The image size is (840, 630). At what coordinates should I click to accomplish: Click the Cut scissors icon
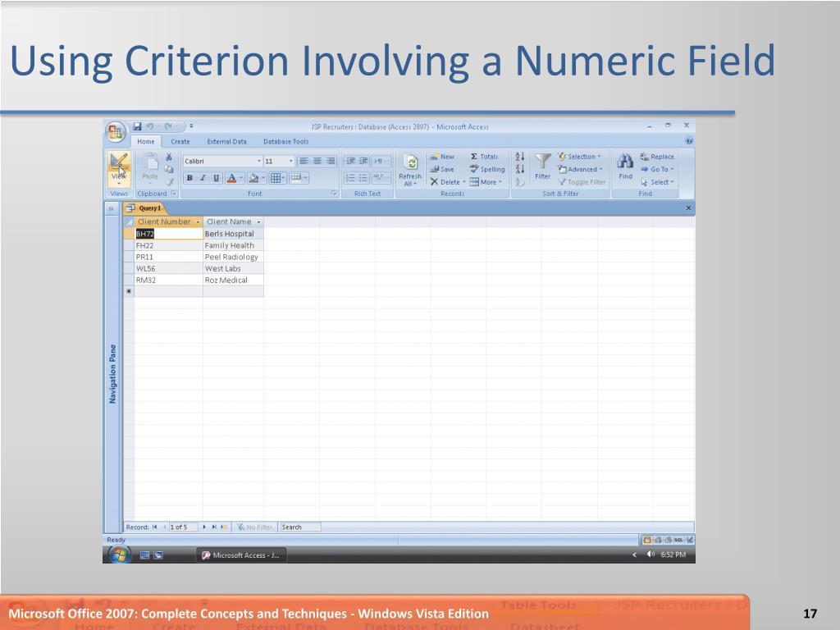click(x=169, y=157)
